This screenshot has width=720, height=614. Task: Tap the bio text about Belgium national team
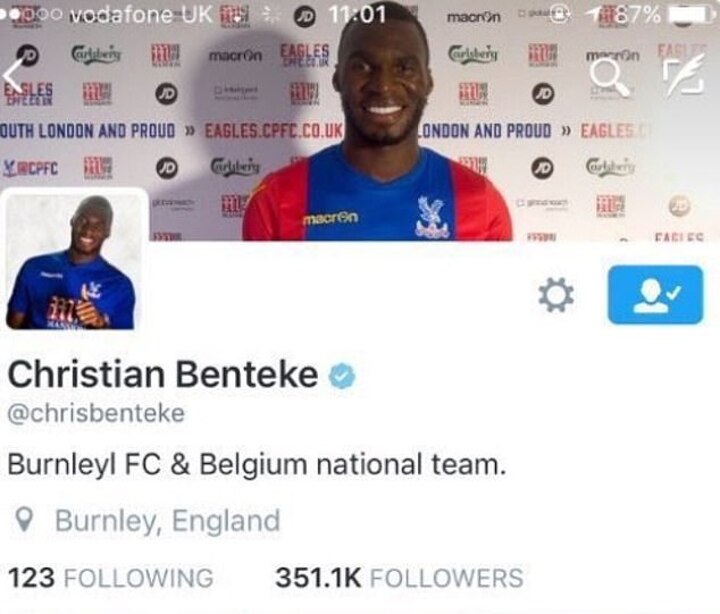(x=257, y=464)
